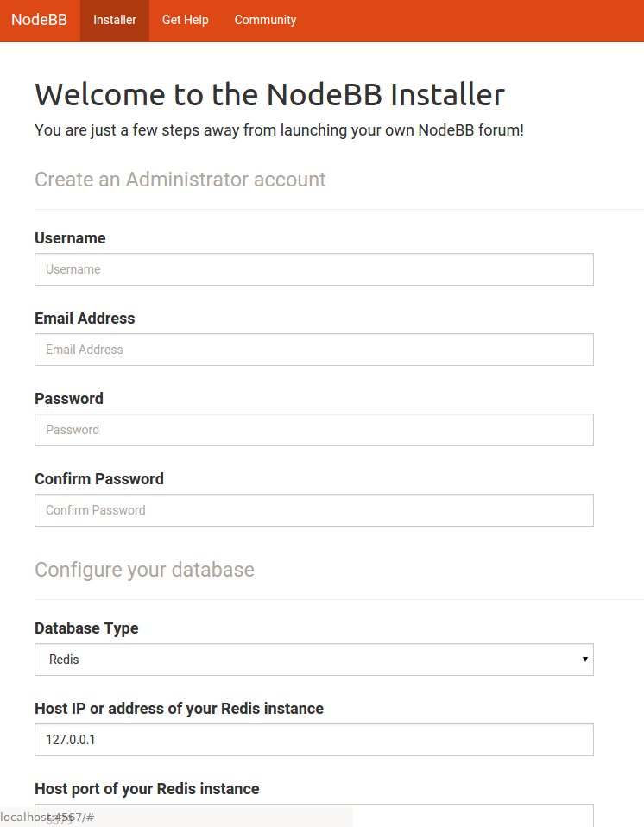Screen dimensions: 644x827
Task: Click the bold Username label
Action: click(70, 238)
